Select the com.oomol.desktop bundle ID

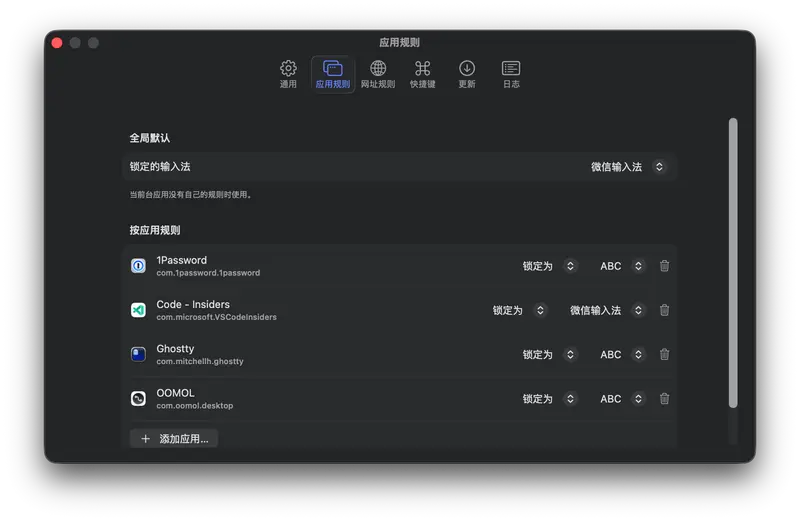194,406
